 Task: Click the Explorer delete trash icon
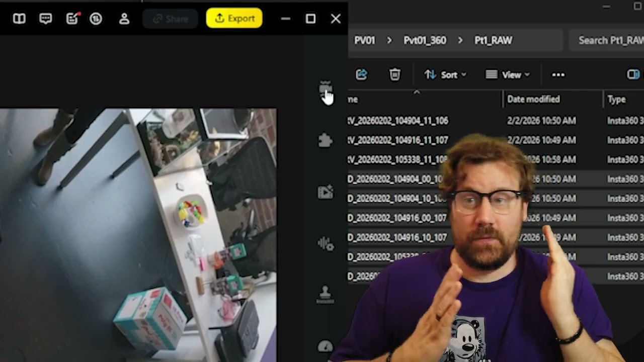click(395, 75)
